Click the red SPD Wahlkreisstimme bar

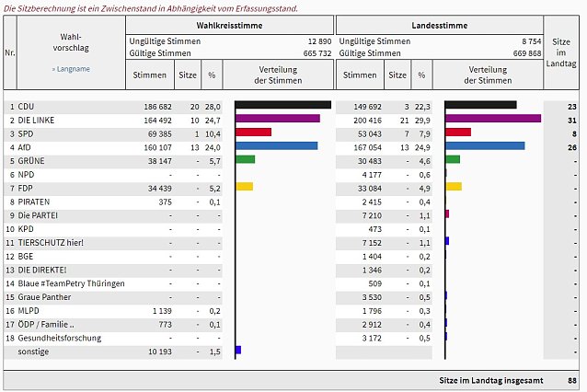click(253, 132)
